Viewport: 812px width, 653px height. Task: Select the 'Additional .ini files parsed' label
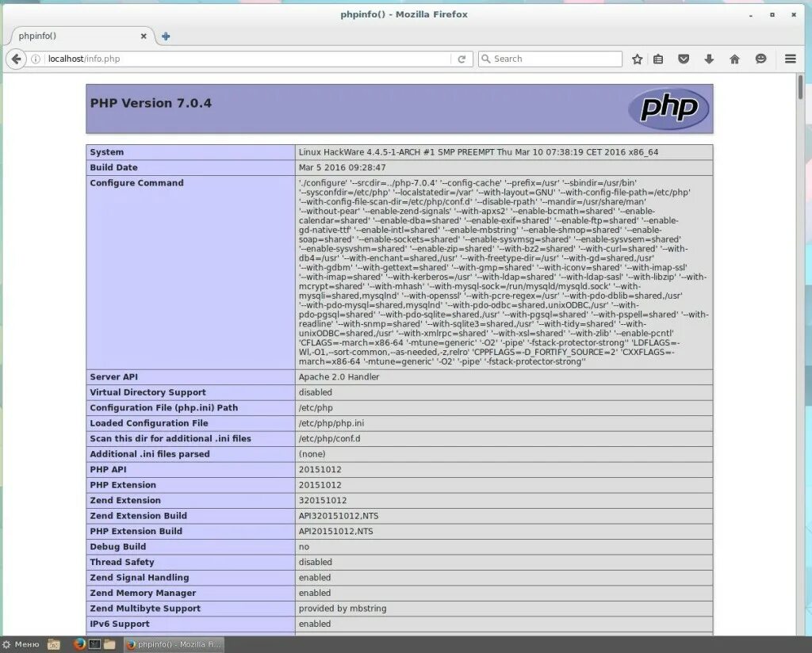(150, 454)
